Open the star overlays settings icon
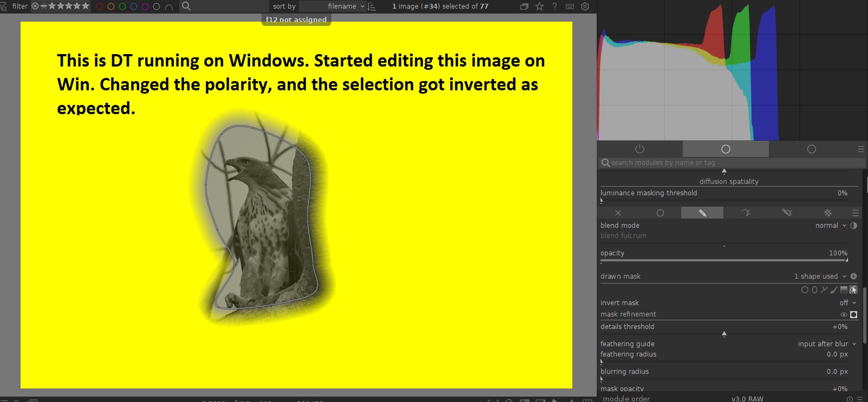This screenshot has height=402, width=868. click(539, 6)
